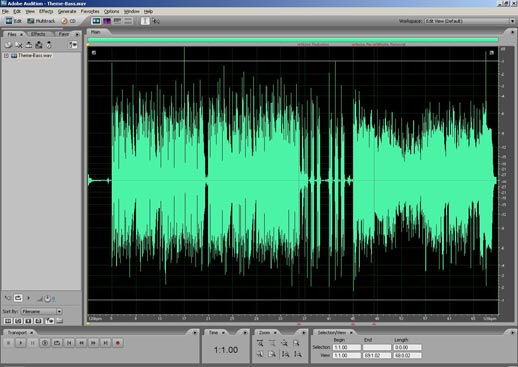Open Transport panel options arrow
This screenshot has height=367, width=518.
point(195,333)
